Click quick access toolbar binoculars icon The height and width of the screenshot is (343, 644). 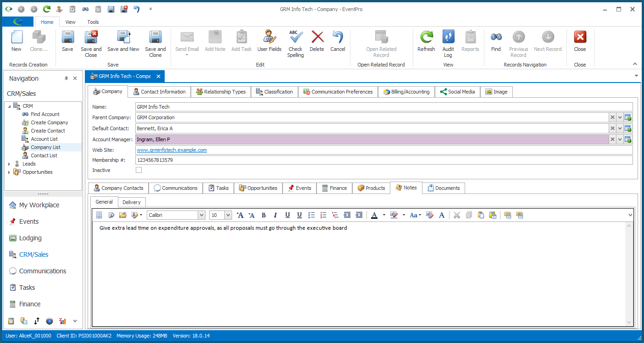(x=85, y=9)
